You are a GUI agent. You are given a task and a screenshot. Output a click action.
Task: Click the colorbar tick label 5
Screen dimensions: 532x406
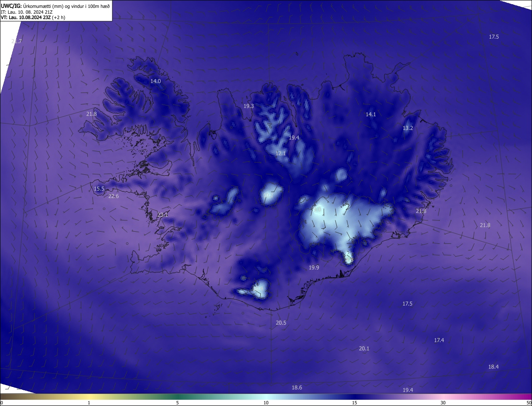pos(177,403)
